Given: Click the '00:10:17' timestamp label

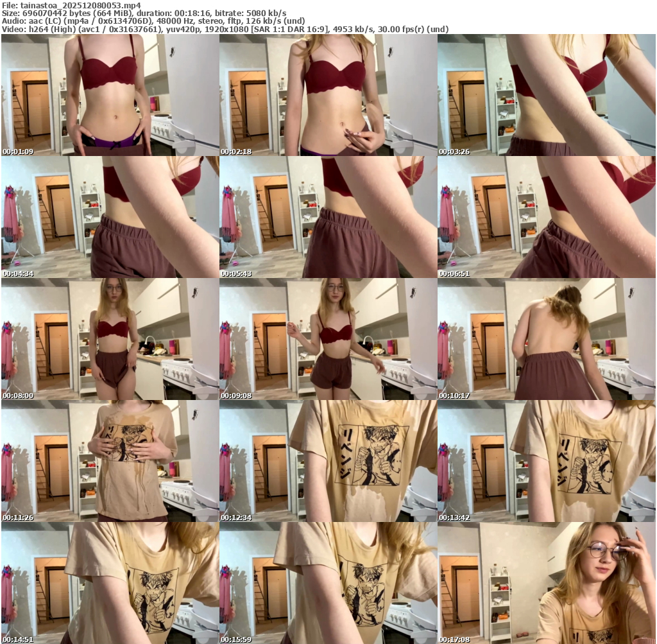Looking at the screenshot, I should 454,396.
